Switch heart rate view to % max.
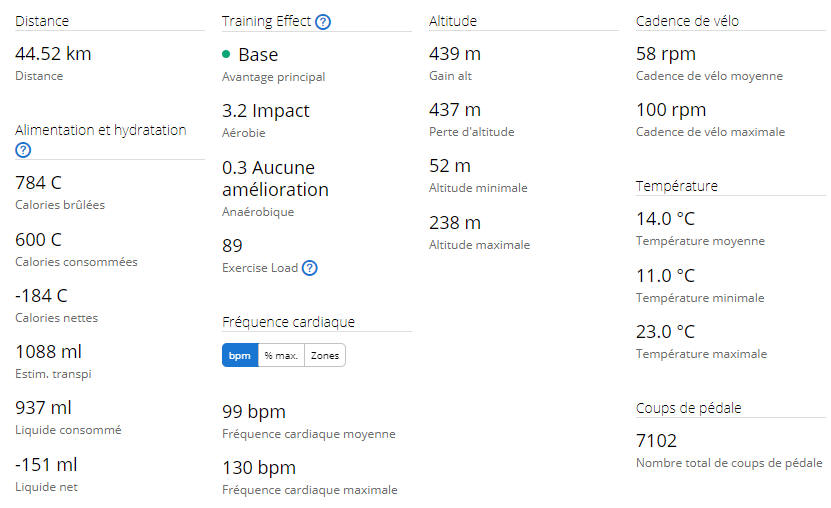Viewport: 831px width, 508px height. click(281, 355)
